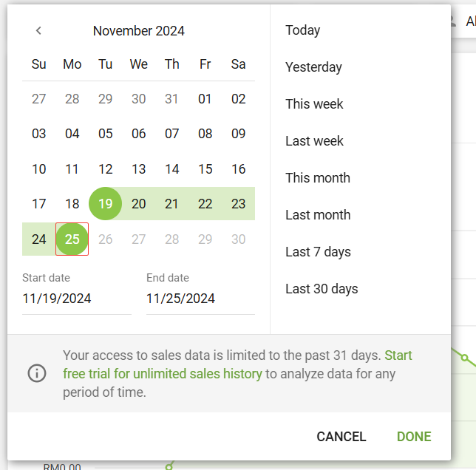The height and width of the screenshot is (470, 476).
Task: Confirm the selection with DONE
Action: (x=414, y=437)
